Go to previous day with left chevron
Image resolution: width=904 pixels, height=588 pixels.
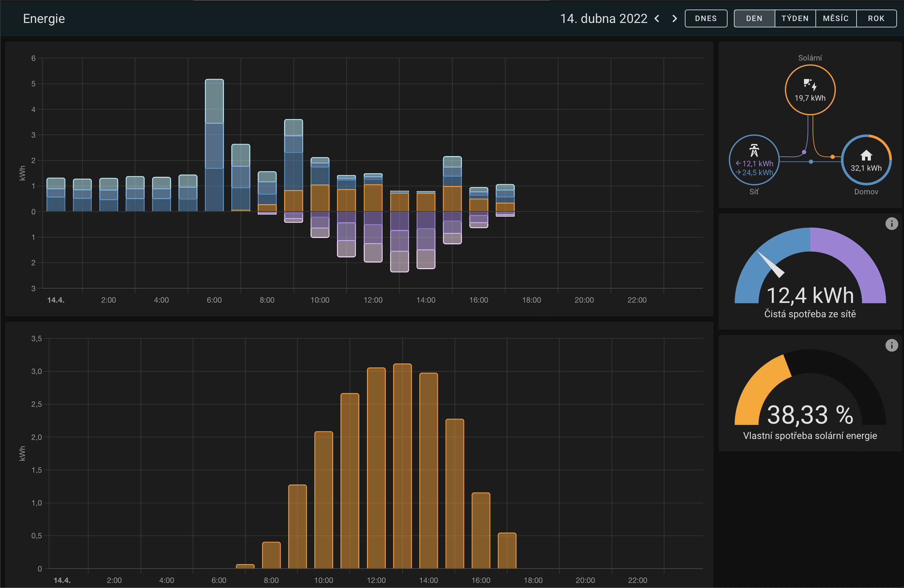[x=657, y=18]
